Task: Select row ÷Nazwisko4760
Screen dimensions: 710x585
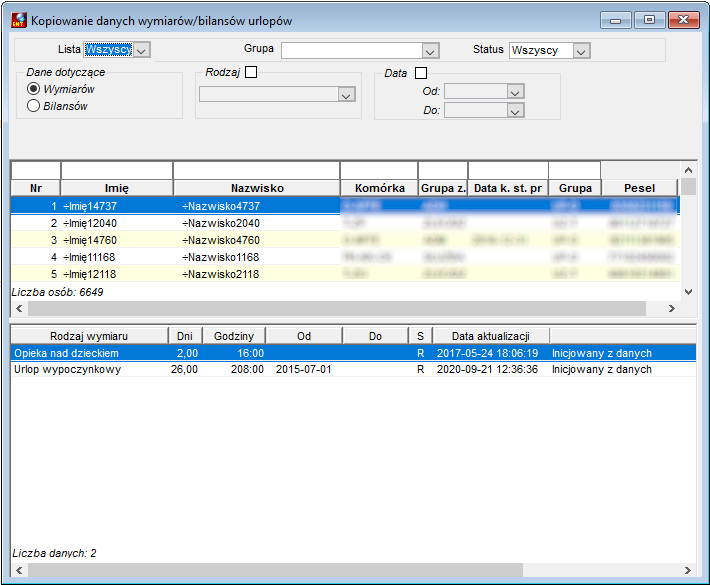Action: [x=345, y=240]
